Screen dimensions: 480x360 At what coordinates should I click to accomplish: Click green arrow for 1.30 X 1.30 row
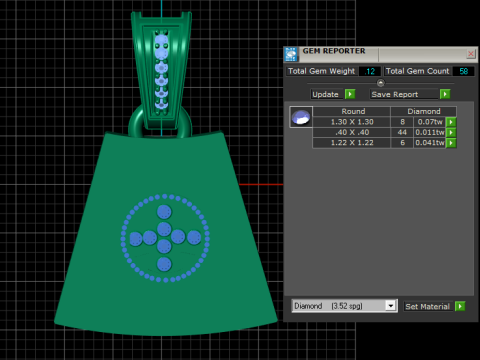coord(451,122)
